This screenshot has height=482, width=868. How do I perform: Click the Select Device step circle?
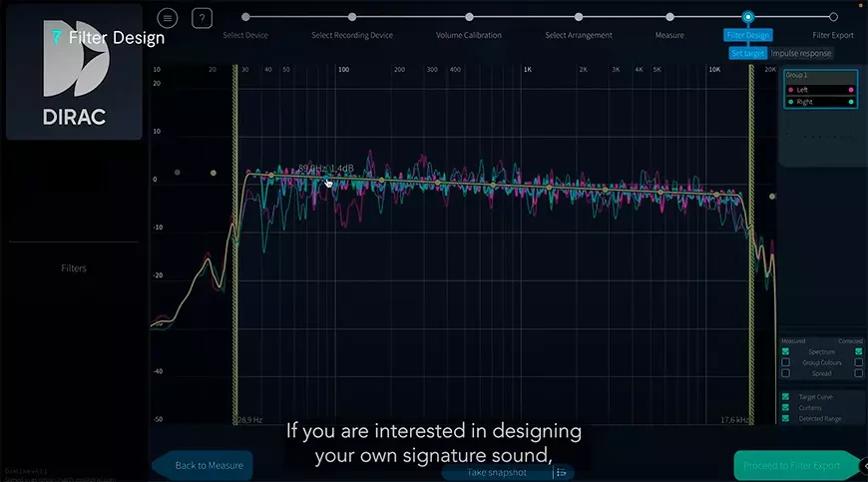pyautogui.click(x=245, y=17)
